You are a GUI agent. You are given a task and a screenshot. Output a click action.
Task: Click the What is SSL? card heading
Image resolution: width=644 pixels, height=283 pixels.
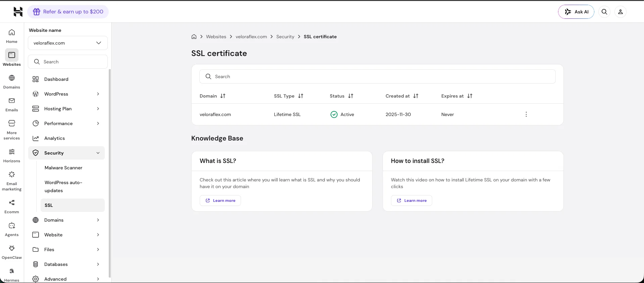(x=218, y=161)
